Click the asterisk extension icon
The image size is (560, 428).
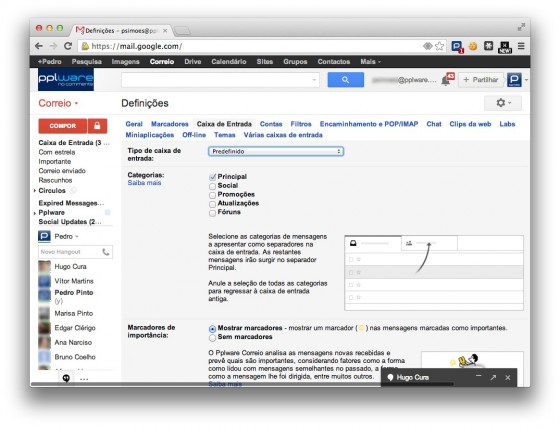[x=489, y=46]
